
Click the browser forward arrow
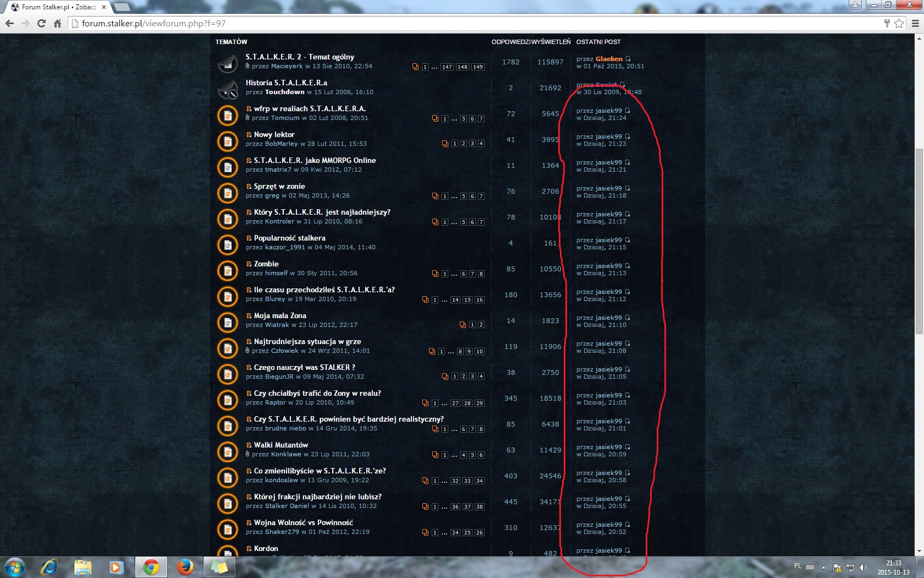(x=25, y=23)
